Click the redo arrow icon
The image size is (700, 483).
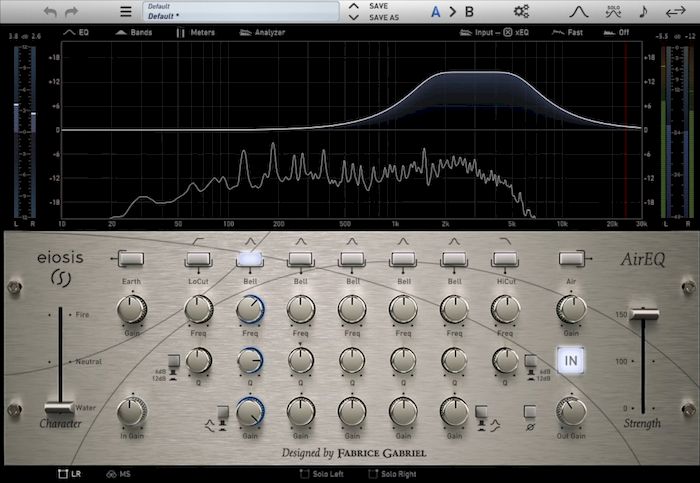71,12
